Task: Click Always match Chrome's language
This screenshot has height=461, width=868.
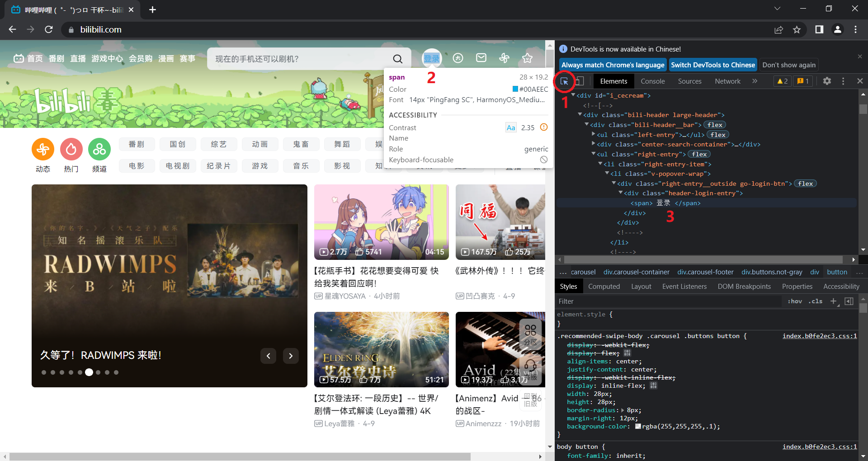Action: tap(613, 65)
